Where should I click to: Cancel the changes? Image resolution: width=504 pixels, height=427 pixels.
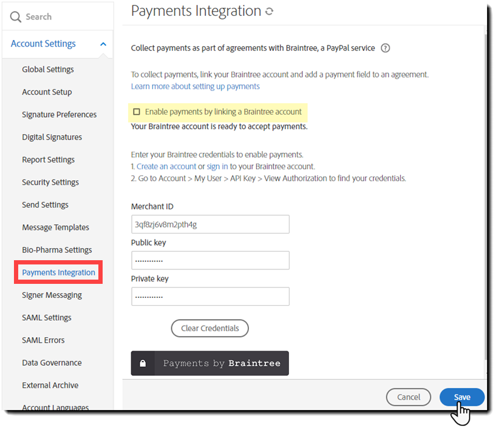[408, 397]
